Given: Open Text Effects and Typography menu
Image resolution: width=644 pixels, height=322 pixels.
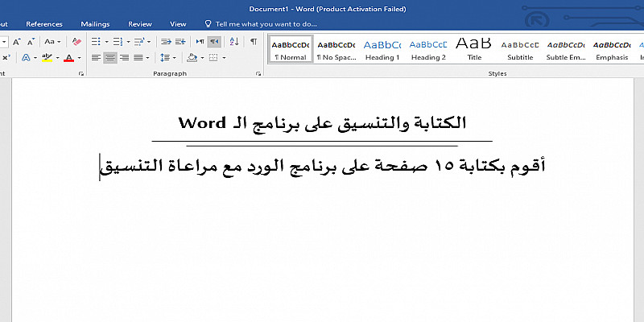Looking at the screenshot, I should click(28, 58).
